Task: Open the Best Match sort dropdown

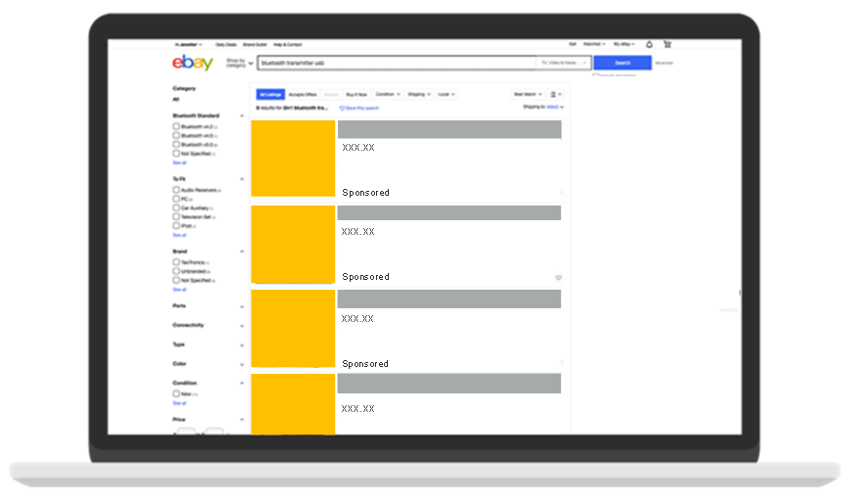Action: coord(528,94)
